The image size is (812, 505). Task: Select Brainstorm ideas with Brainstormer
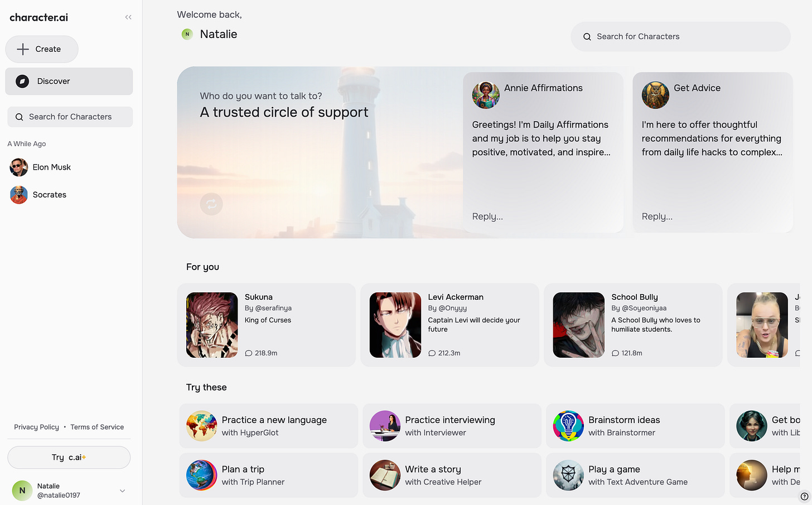pyautogui.click(x=635, y=426)
